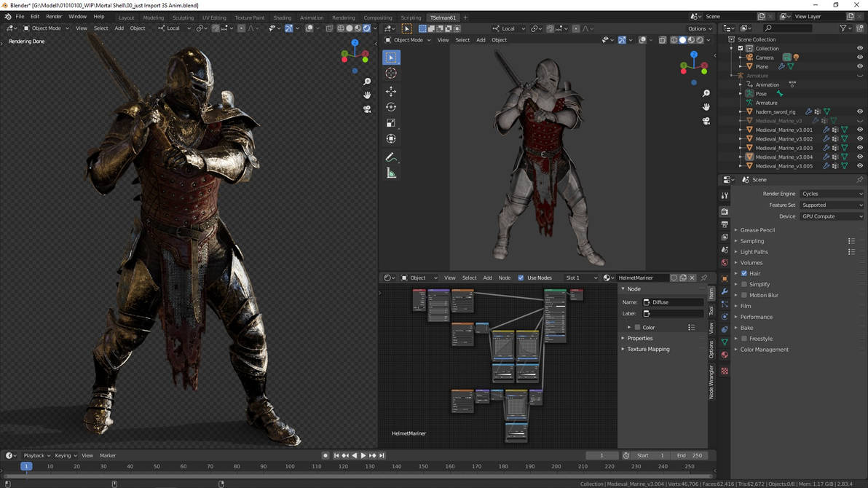The height and width of the screenshot is (488, 868).
Task: Toggle camera view in the left viewport
Action: pyautogui.click(x=367, y=109)
